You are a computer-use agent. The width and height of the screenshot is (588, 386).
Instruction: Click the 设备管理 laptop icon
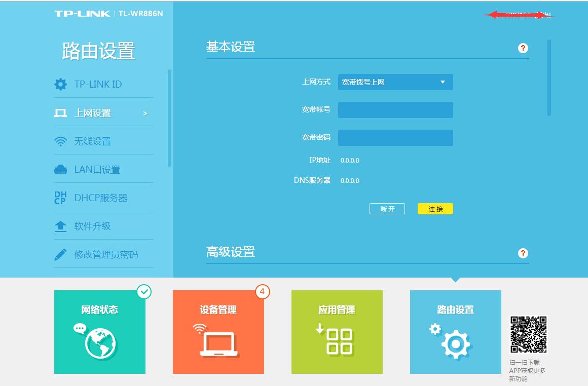218,340
